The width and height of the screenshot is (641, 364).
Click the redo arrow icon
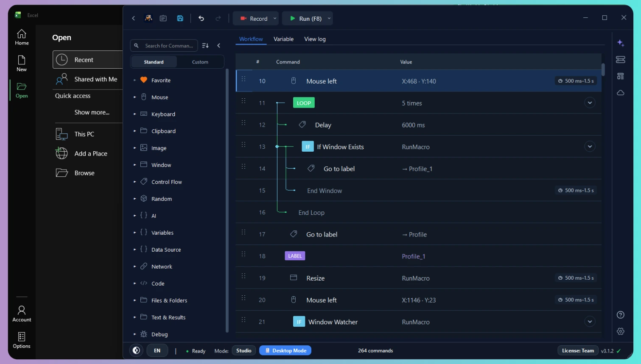pos(218,18)
